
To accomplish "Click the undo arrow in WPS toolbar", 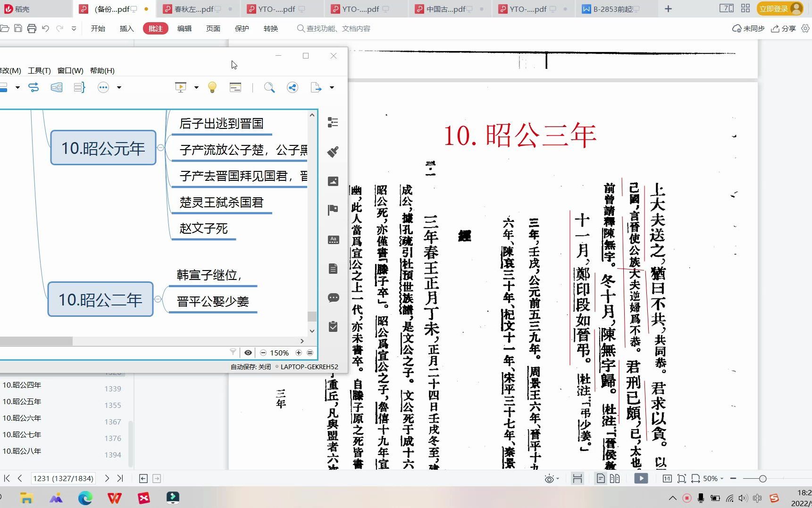I will [x=45, y=29].
